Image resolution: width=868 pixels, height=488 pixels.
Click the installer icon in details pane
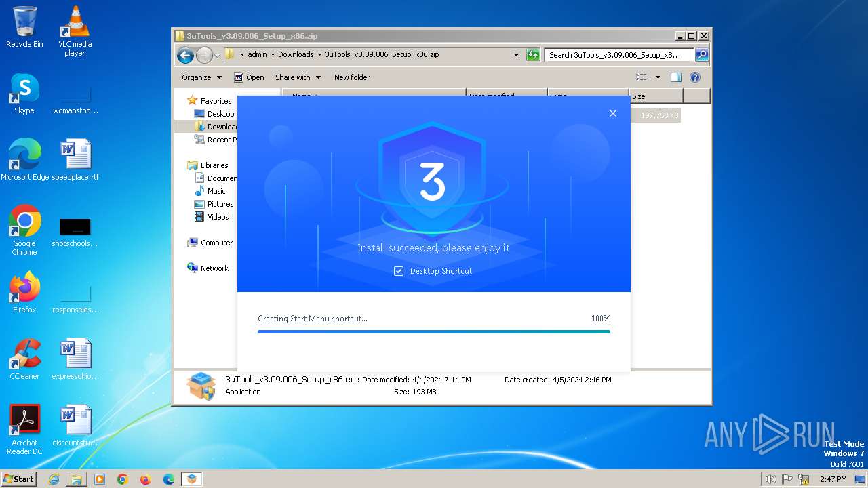pyautogui.click(x=201, y=386)
